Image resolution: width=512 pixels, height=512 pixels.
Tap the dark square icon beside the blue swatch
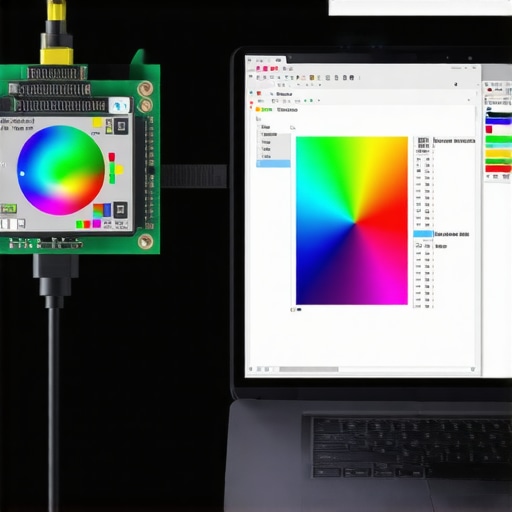click(120, 210)
